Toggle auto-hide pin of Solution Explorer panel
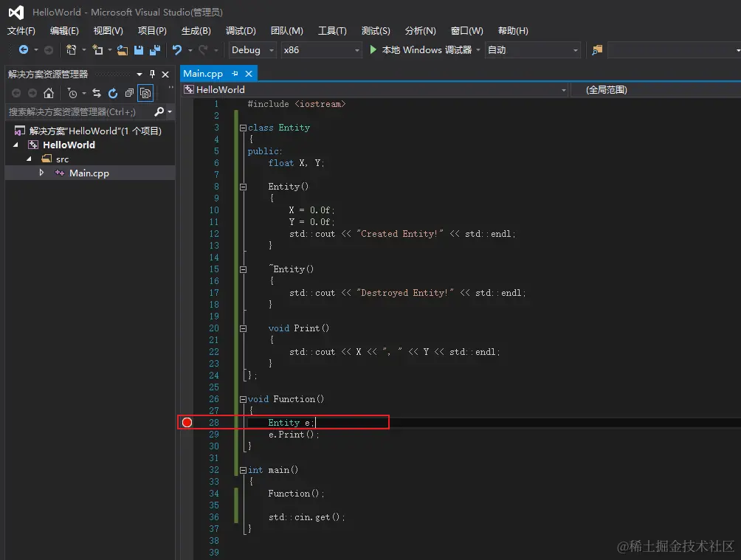Screen dimensions: 741x560 (x=153, y=74)
